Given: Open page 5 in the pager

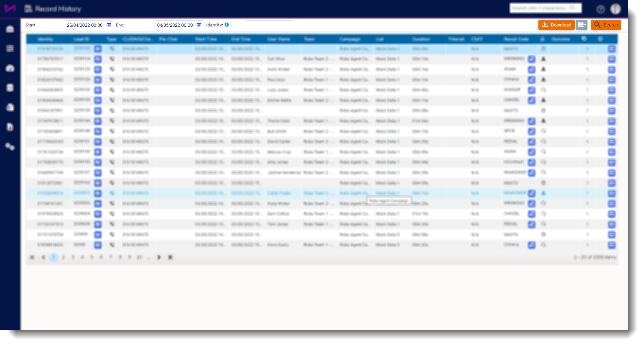Looking at the screenshot, I should click(x=92, y=257).
